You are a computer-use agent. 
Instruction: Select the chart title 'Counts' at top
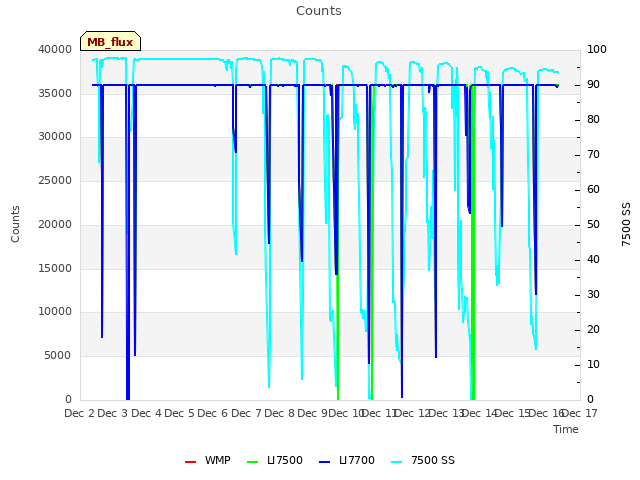click(319, 11)
